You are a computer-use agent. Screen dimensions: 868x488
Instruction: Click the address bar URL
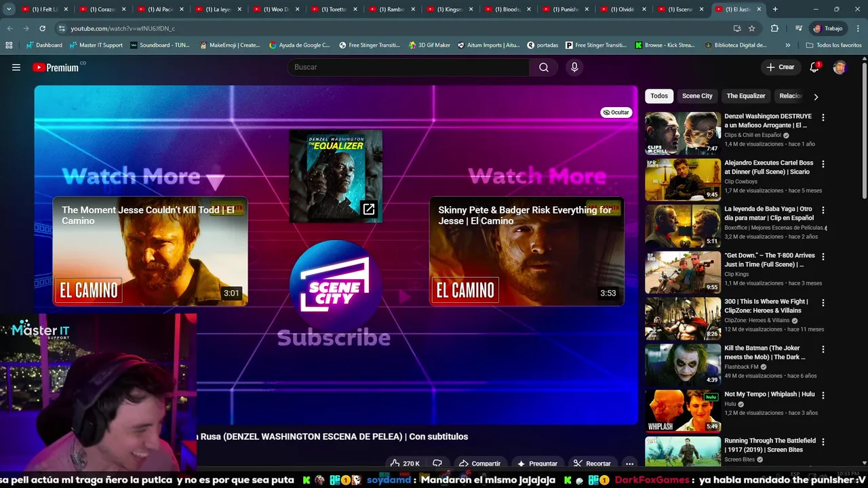pyautogui.click(x=123, y=28)
